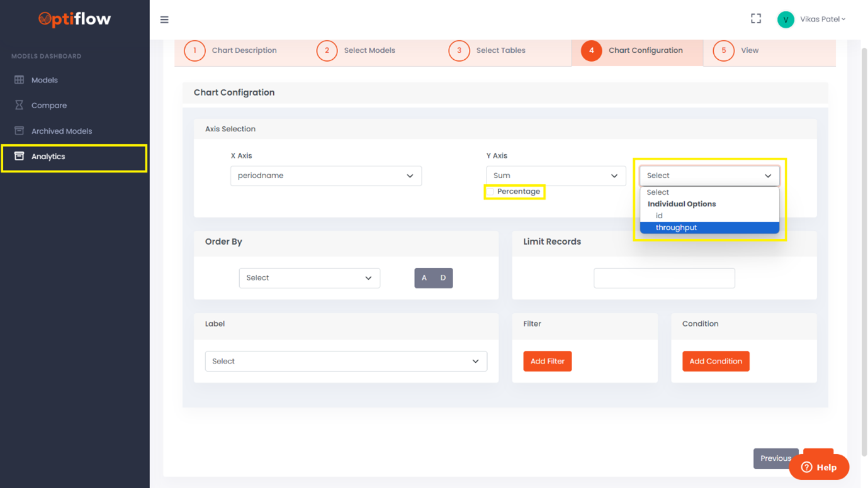Choose throughput from the dropdown list
This screenshot has width=868, height=488.
tap(676, 228)
